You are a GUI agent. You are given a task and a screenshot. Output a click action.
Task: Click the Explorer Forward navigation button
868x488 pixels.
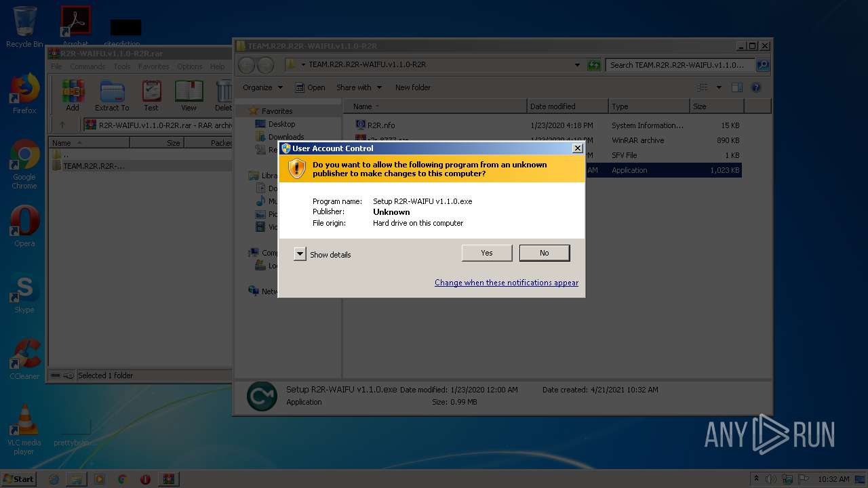tap(265, 65)
